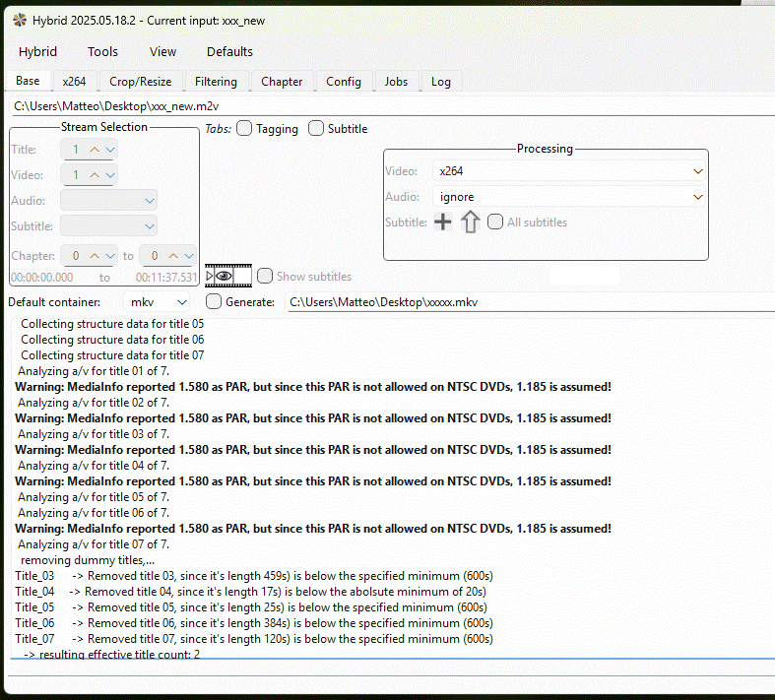This screenshot has height=700, width=775.
Task: Open the Stream Selection Audio dropdown
Action: point(109,201)
